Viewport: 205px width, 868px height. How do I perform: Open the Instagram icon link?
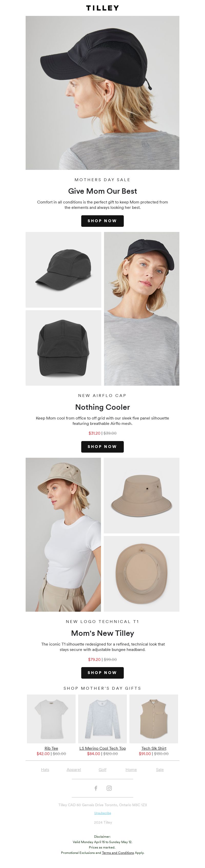[x=109, y=788]
